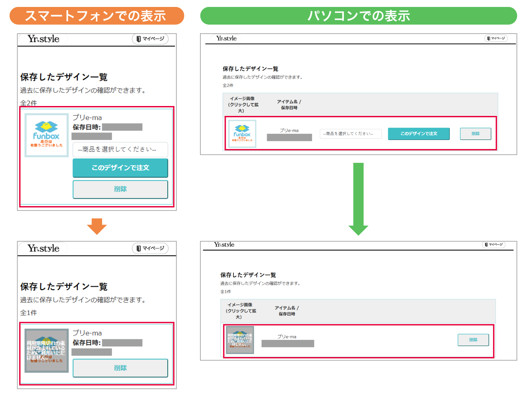
Task: Click 削除 below the smartphone order button
Action: [x=120, y=189]
